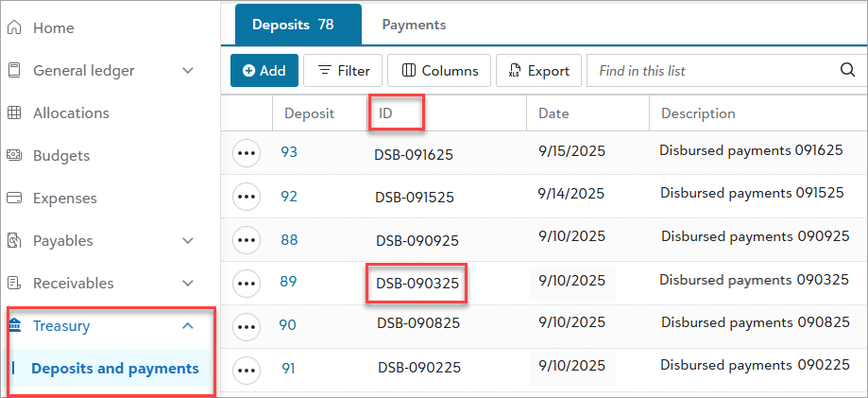Screen dimensions: 868x398
Task: Open deposit 92 link
Action: (x=289, y=197)
